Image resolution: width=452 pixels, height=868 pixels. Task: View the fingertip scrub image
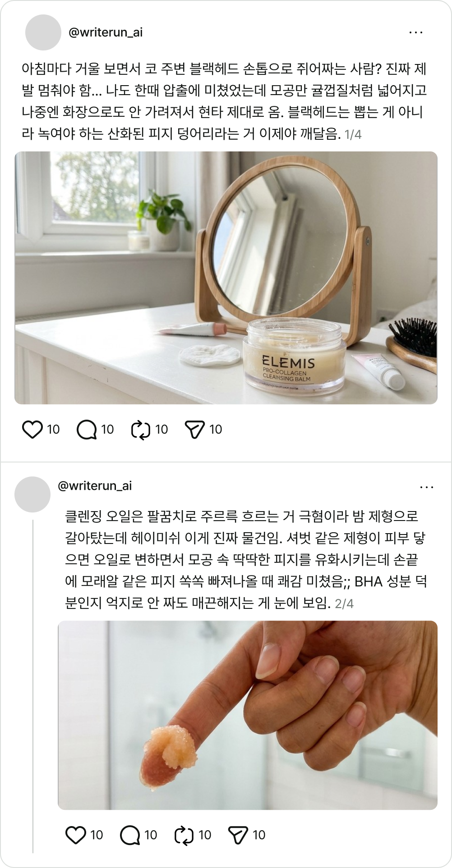248,715
